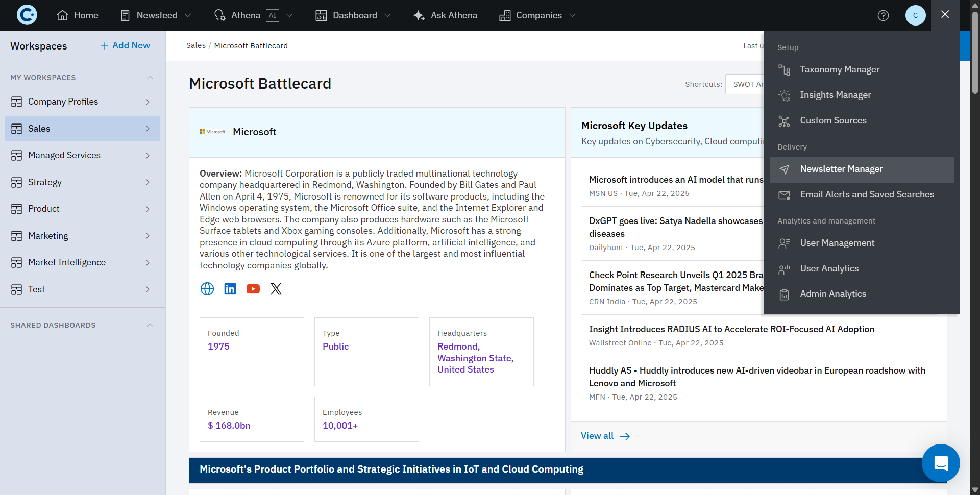Open the chat support bubble
The width and height of the screenshot is (980, 495).
(x=940, y=463)
